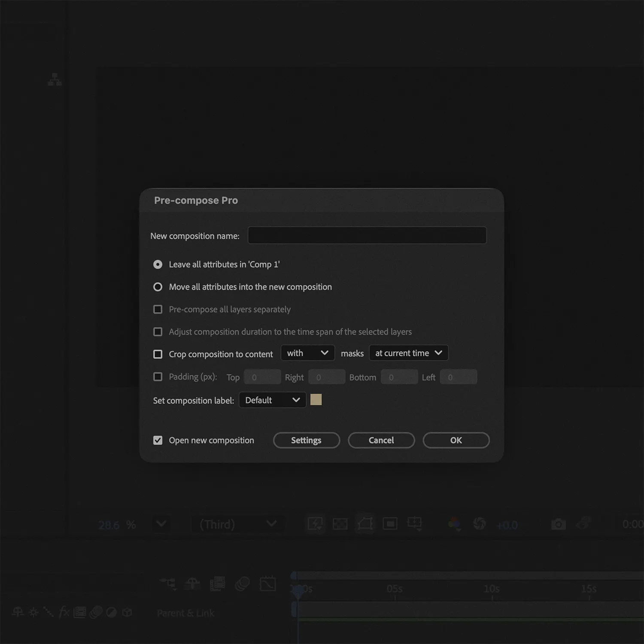
Task: Click the 28.6 magnification value
Action: coord(109,525)
